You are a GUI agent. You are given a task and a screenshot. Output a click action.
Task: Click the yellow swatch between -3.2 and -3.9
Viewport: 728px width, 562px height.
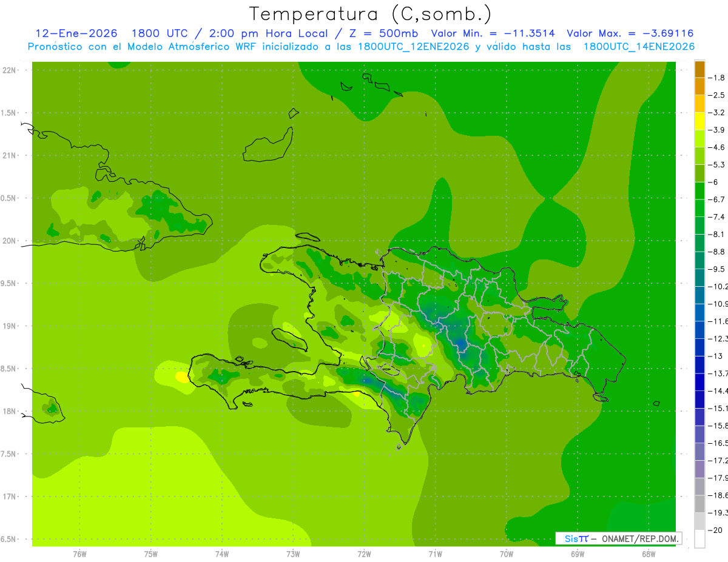coord(699,121)
